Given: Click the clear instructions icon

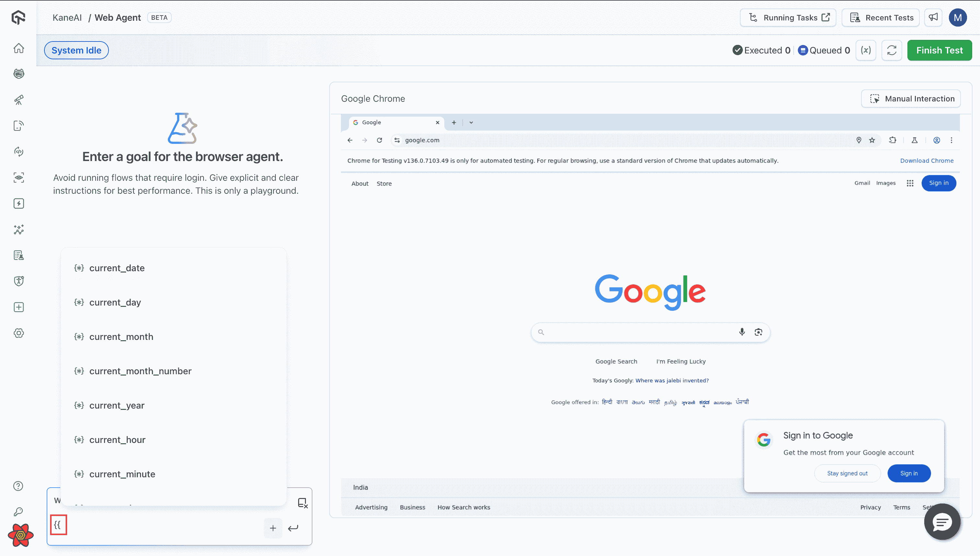Looking at the screenshot, I should (302, 503).
